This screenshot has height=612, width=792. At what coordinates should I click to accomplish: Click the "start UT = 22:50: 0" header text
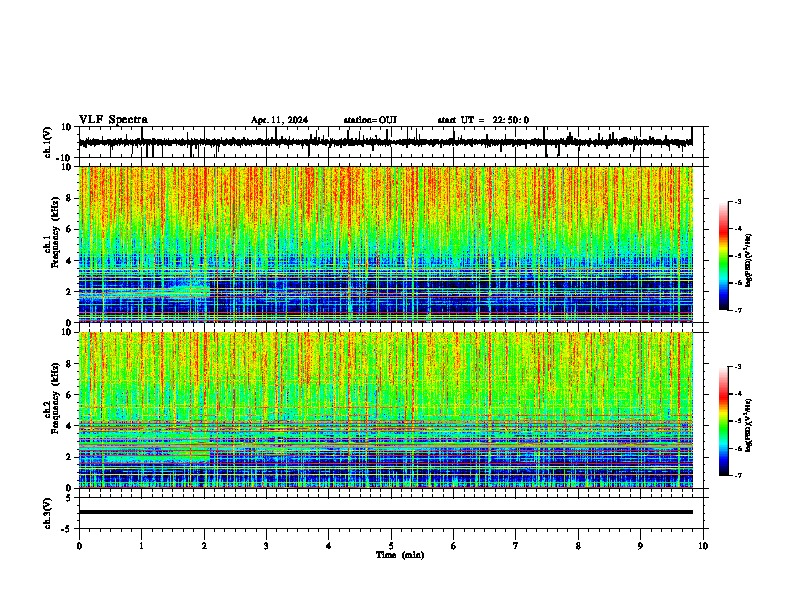[x=483, y=120]
